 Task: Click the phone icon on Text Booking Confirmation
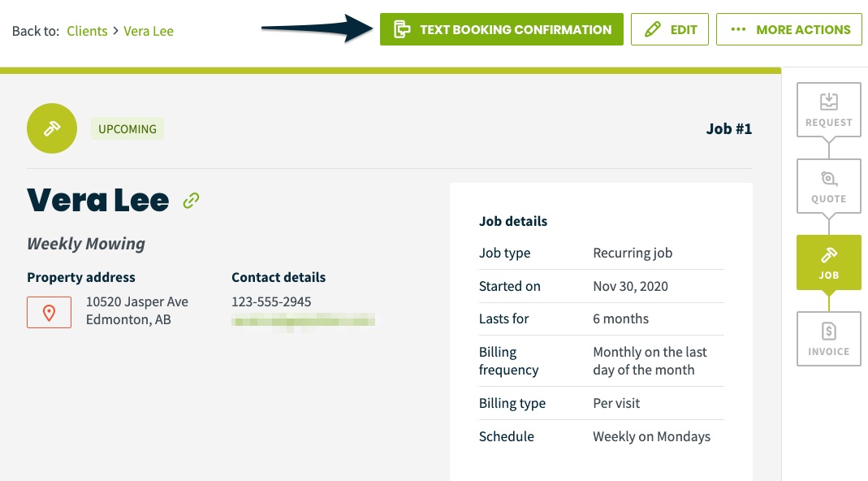tap(402, 29)
